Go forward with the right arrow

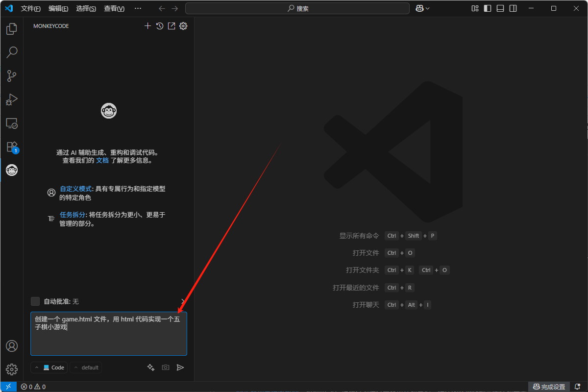click(175, 8)
